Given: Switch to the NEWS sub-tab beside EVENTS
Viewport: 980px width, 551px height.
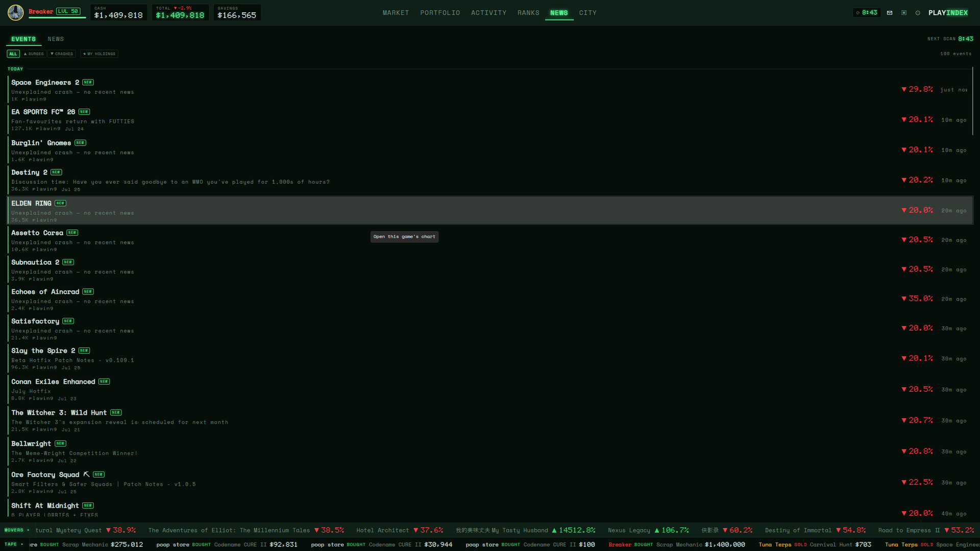Looking at the screenshot, I should coord(56,39).
